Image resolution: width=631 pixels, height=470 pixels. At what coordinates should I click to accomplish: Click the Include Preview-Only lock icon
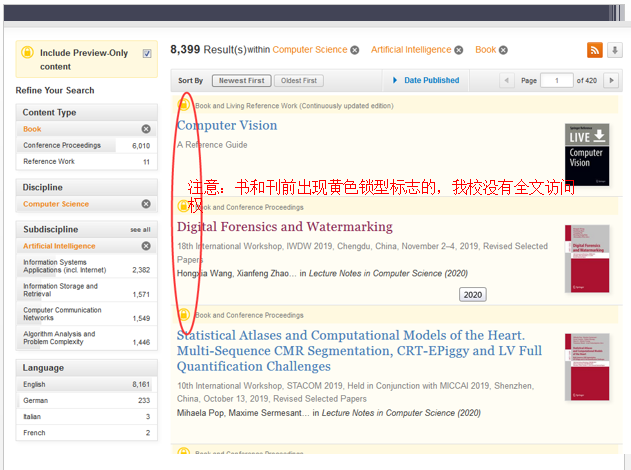(x=27, y=53)
